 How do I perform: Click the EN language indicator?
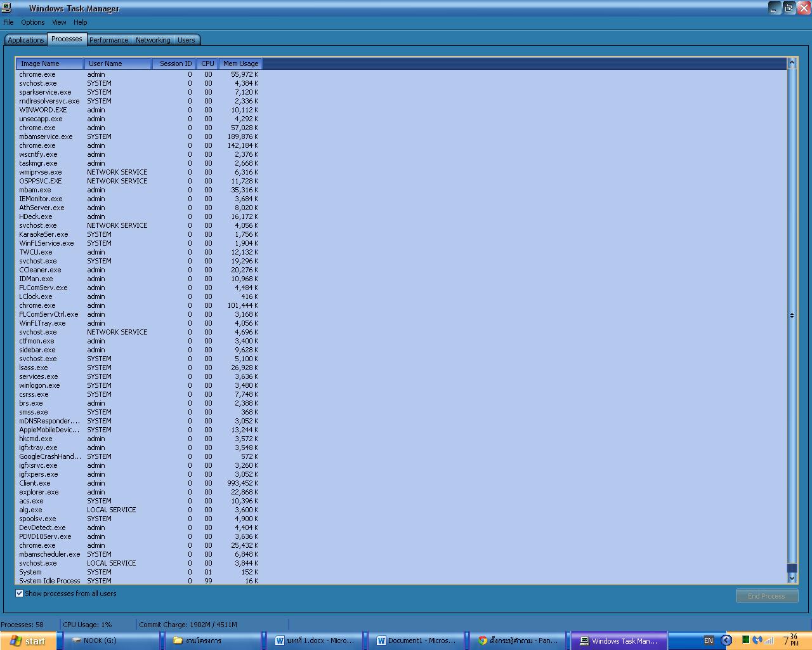[709, 640]
